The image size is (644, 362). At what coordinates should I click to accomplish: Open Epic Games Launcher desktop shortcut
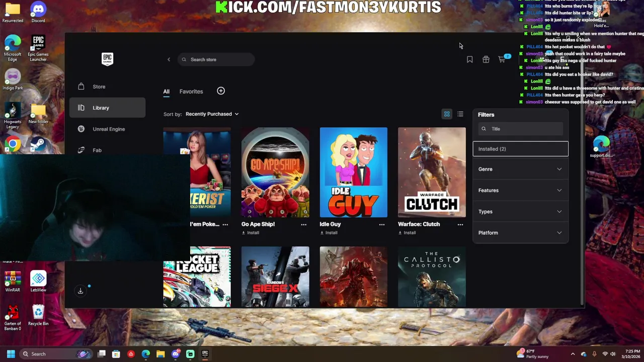point(38,48)
